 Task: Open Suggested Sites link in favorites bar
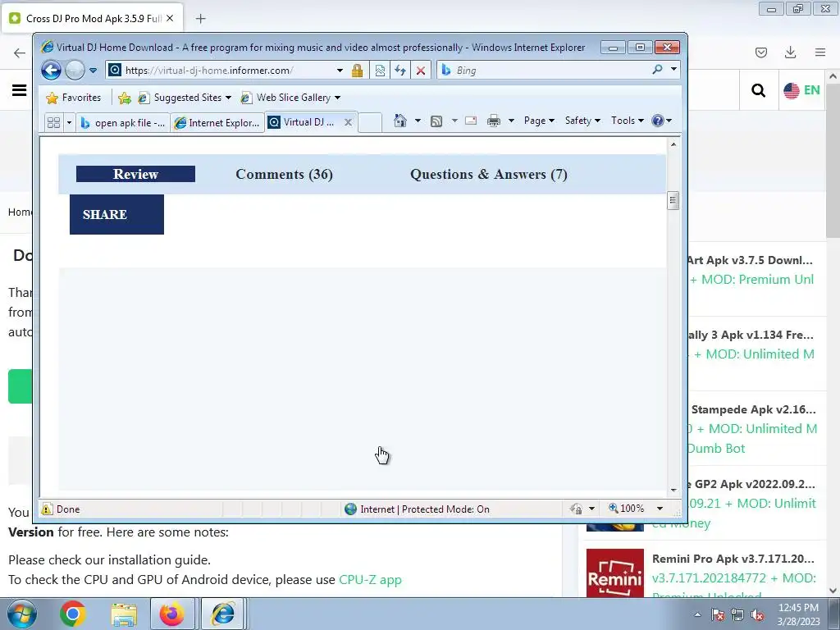click(185, 98)
